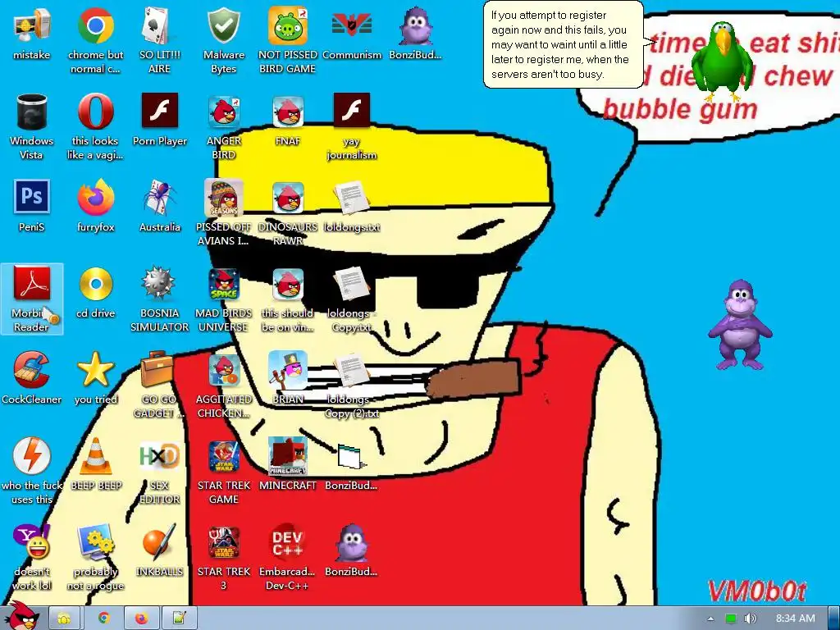Switch to Firefox in the taskbar
840x630 pixels.
tap(141, 619)
